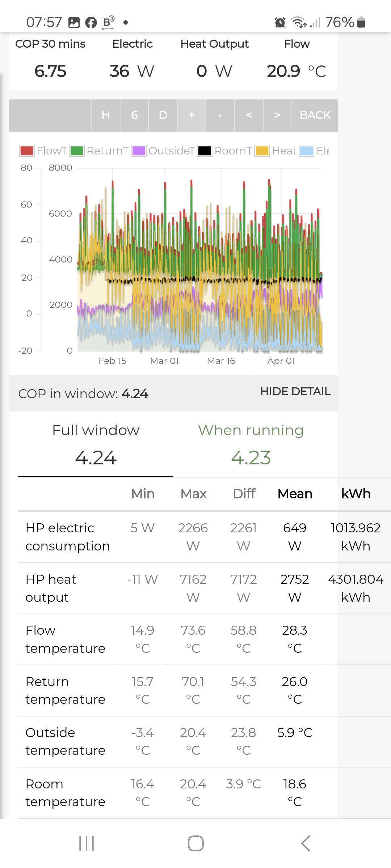Toggle ReturnT green legend swatch

[77, 151]
